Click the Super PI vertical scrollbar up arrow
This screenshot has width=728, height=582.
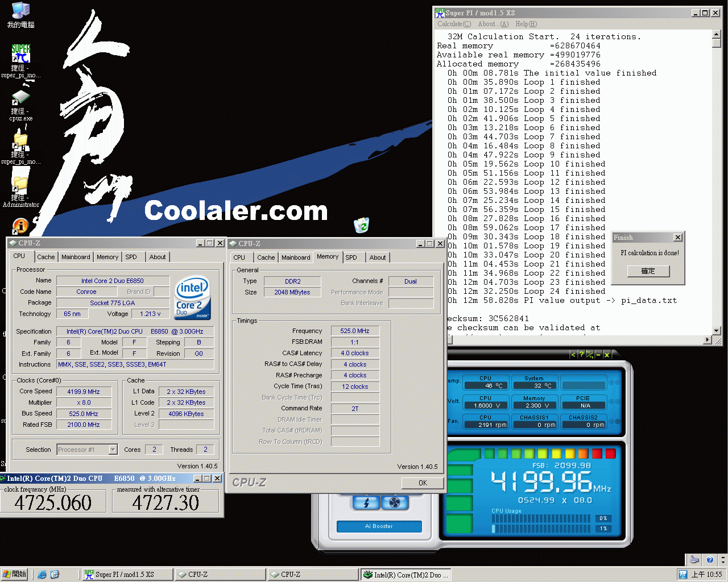pyautogui.click(x=716, y=35)
